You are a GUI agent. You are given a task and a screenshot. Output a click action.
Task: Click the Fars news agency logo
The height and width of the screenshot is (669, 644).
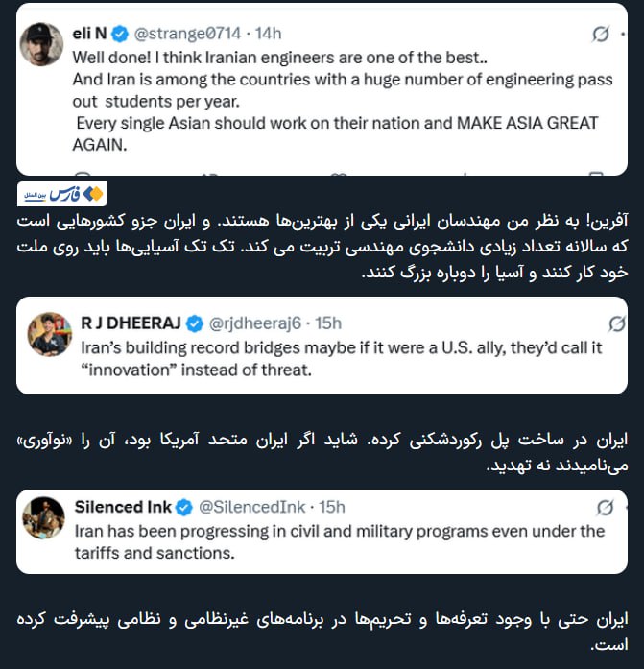click(62, 194)
